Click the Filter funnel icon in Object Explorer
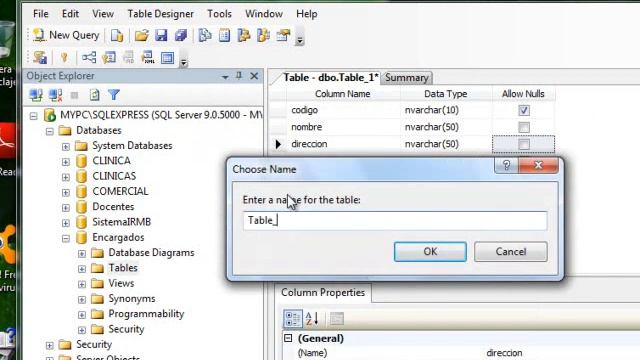The image size is (640, 360). (114, 95)
